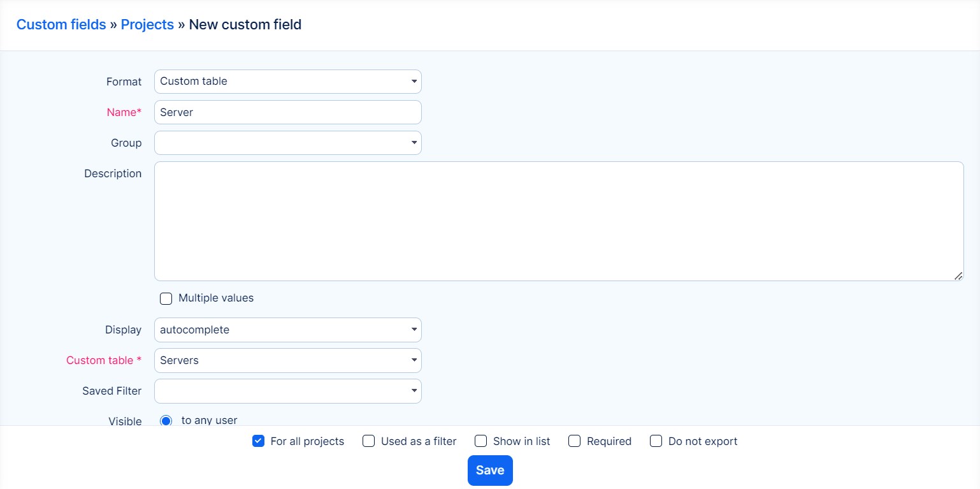Open the Format dropdown showing Custom table
Viewport: 980px width, 489px height.
click(x=287, y=82)
